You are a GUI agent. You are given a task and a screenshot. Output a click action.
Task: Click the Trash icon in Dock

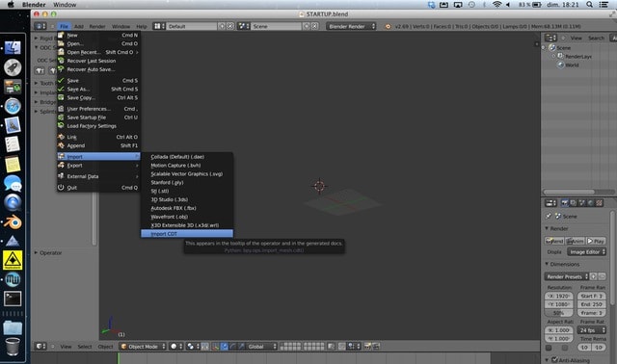pyautogui.click(x=13, y=347)
